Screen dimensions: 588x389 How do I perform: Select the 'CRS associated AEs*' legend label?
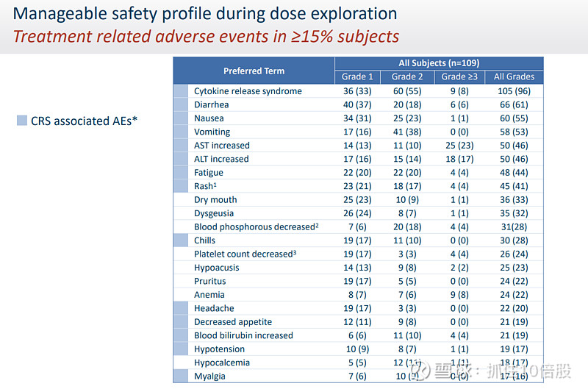tap(84, 121)
